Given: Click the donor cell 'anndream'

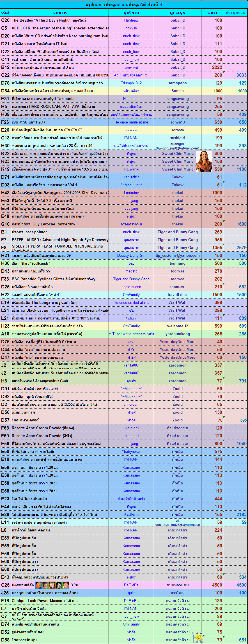Looking at the screenshot, I should (131, 404).
